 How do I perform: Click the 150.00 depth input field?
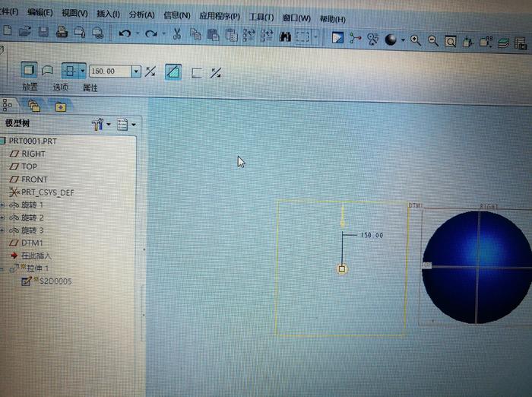point(111,71)
